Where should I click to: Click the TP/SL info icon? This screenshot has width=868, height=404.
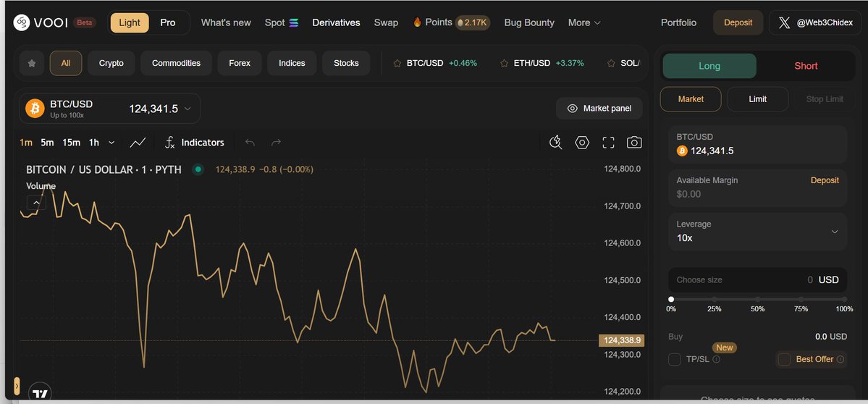click(716, 359)
